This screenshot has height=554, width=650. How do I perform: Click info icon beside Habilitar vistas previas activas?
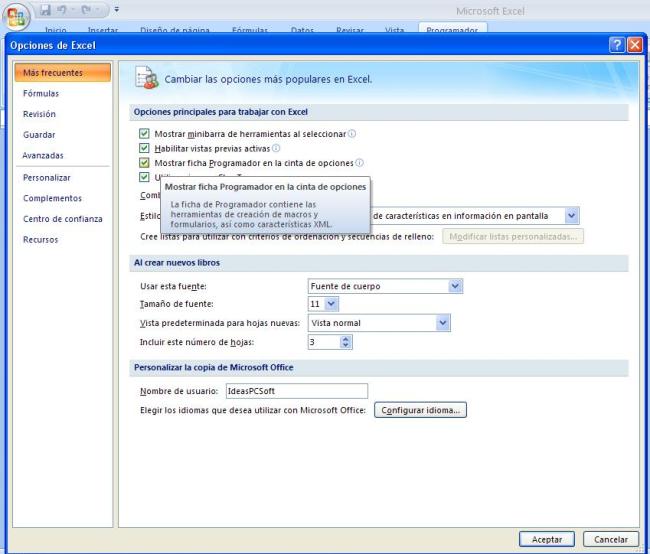coord(276,148)
